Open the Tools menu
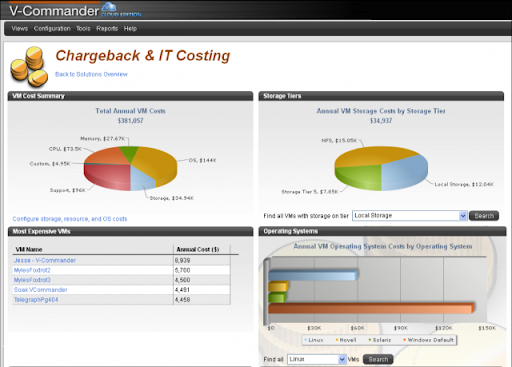 (x=83, y=29)
